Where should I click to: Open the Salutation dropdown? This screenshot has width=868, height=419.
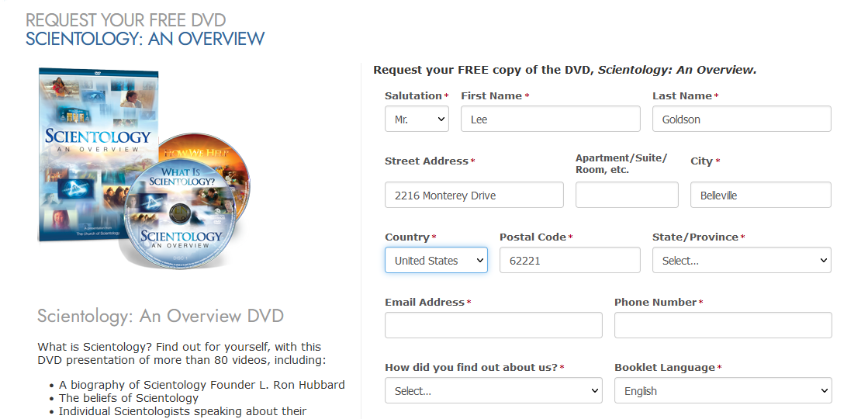pyautogui.click(x=417, y=119)
